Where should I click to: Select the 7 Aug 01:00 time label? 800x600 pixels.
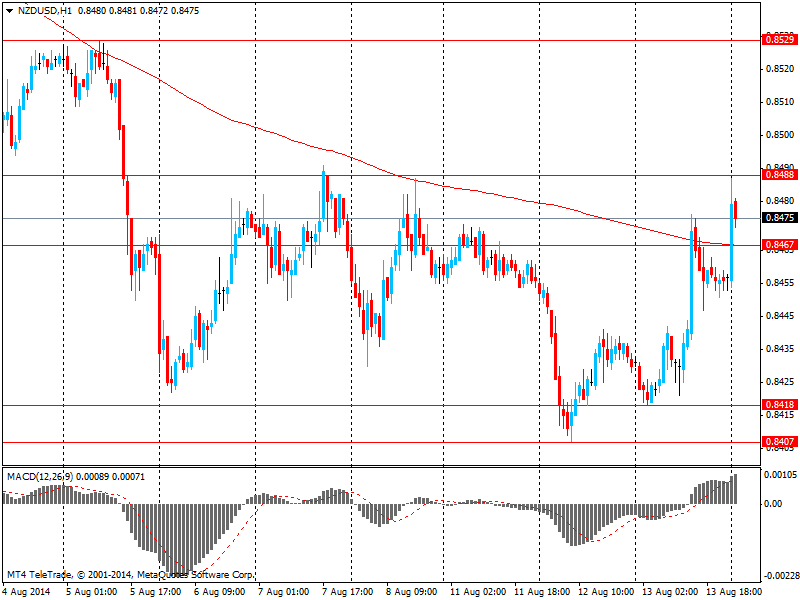click(283, 592)
